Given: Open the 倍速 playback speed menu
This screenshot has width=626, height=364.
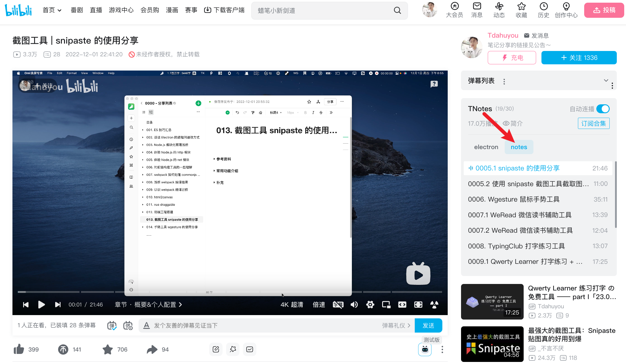Looking at the screenshot, I should pos(319,304).
